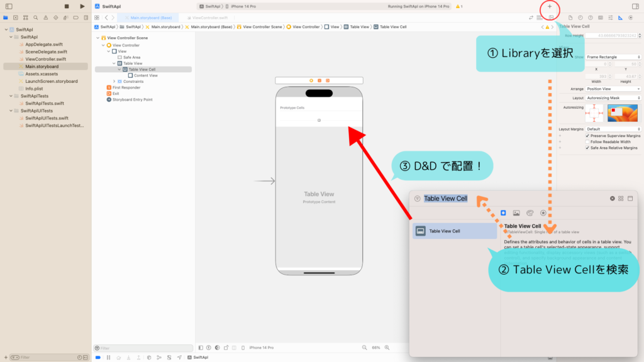Open the Library with the plus button
Screen dimensions: 644x362
[550, 6]
